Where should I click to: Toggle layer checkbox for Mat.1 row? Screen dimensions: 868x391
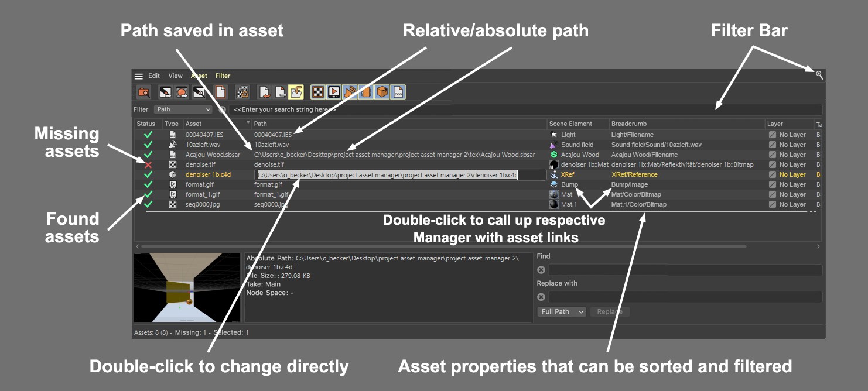coord(773,204)
